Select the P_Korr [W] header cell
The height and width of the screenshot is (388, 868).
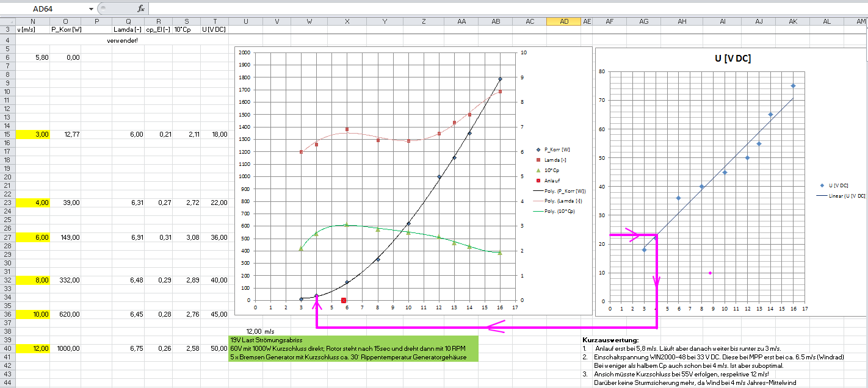coord(66,29)
